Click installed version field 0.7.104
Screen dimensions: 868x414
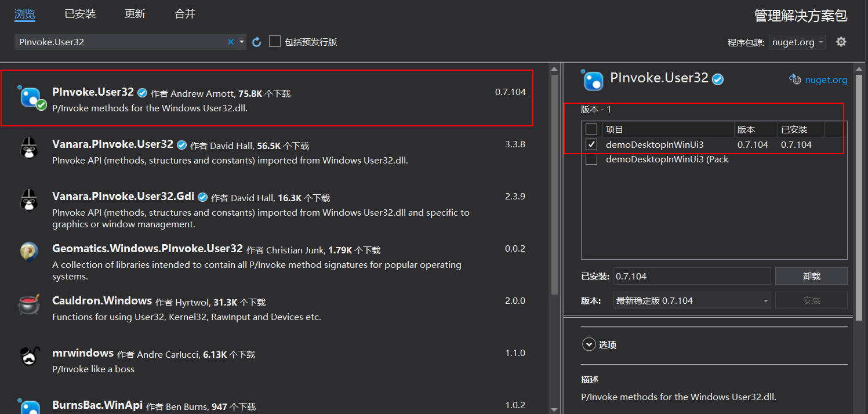(692, 276)
